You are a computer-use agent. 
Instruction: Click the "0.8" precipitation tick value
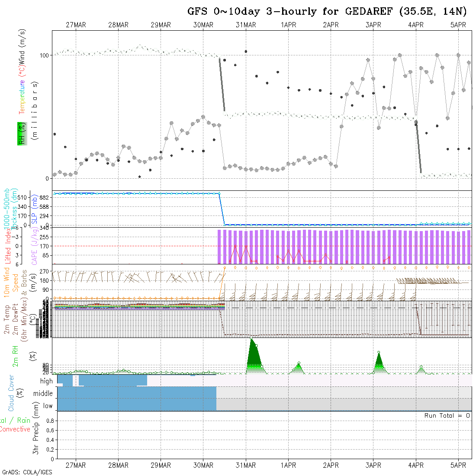click(50, 421)
